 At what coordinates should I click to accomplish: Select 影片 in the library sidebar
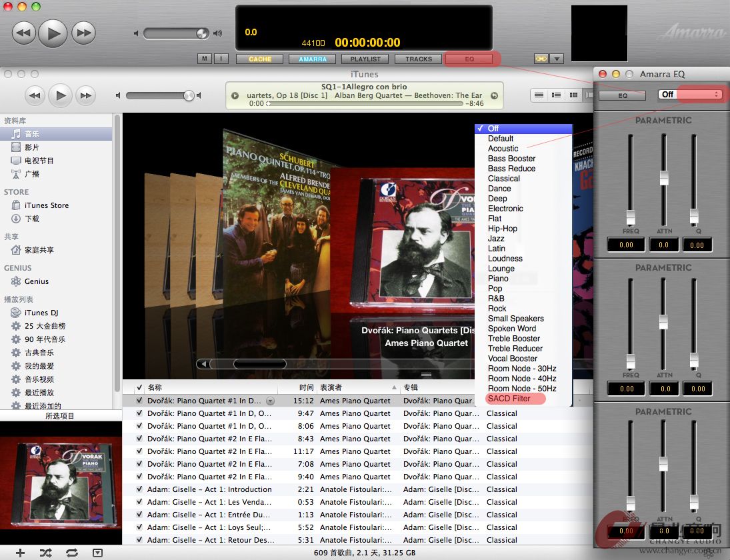click(x=56, y=147)
